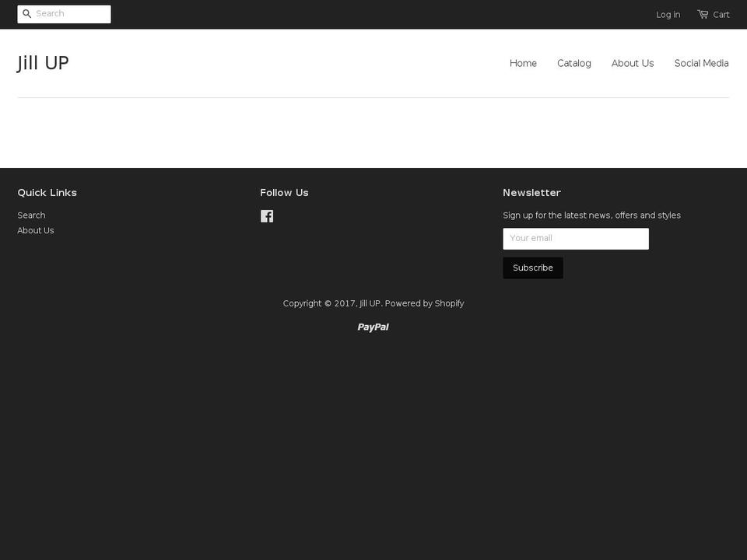Click the Log in link
This screenshot has height=560, width=747.
tap(668, 15)
